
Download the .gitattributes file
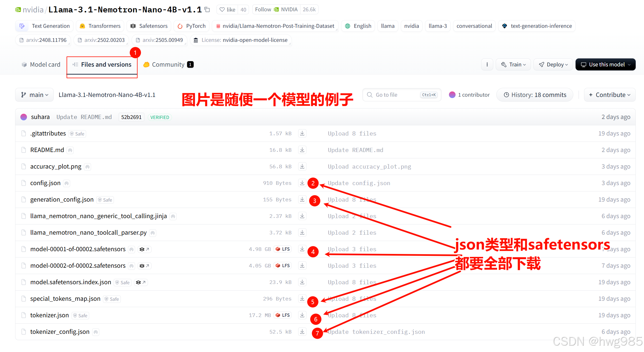[x=302, y=133]
